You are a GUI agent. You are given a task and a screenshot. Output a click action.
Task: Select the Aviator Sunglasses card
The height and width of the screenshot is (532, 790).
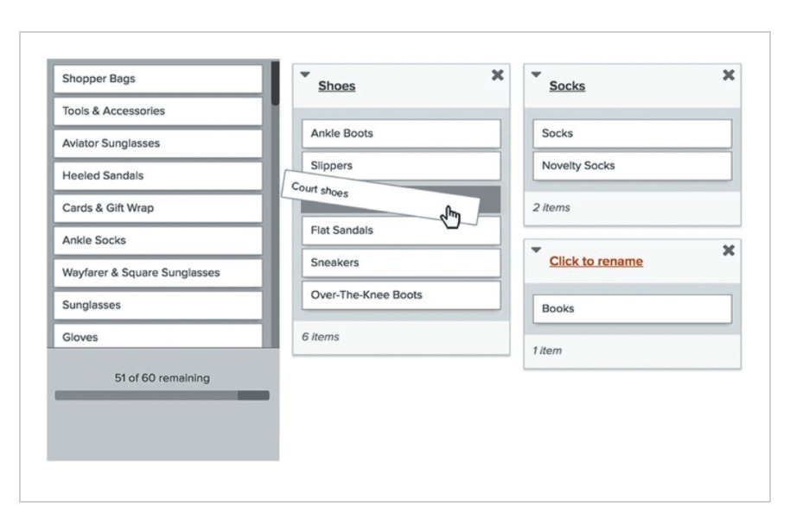click(158, 143)
